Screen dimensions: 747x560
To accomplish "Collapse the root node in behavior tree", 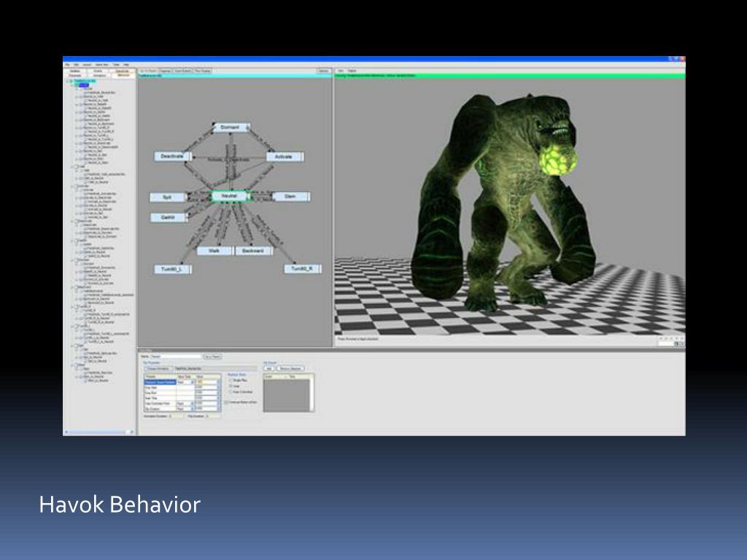I will click(x=66, y=82).
